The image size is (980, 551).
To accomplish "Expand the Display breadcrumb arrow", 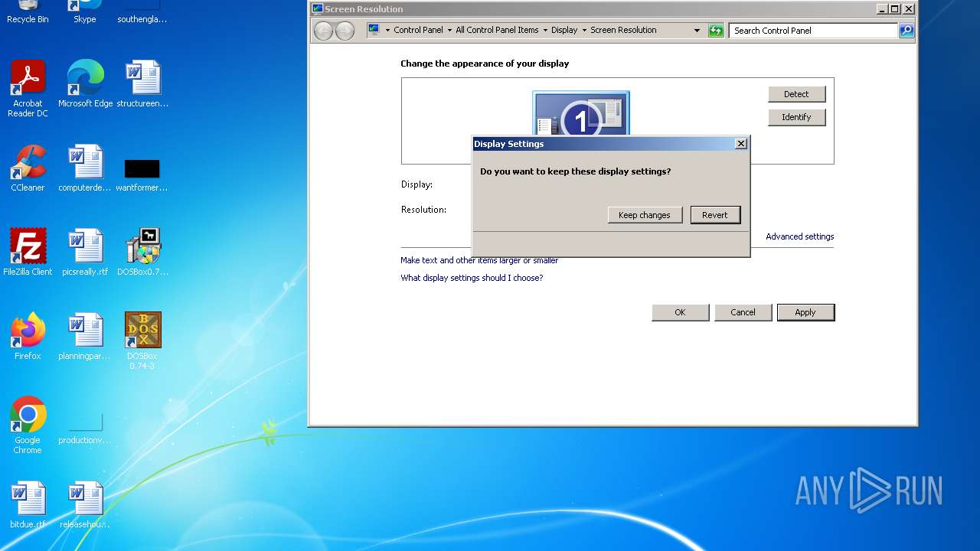I will 584,31.
